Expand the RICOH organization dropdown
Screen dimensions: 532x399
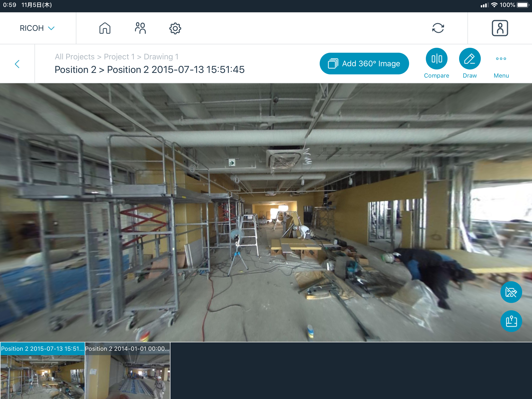point(37,28)
